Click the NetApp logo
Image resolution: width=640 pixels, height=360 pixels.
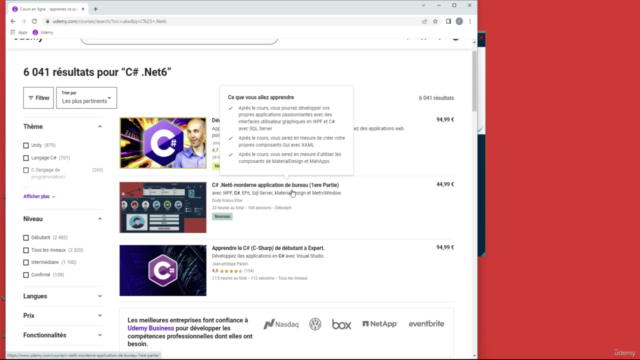coord(380,324)
